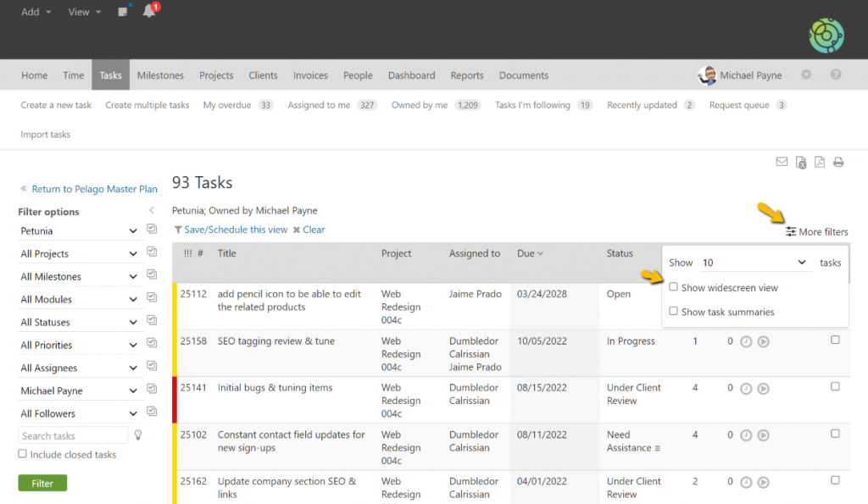
Task: Go to the Milestones tab
Action: tap(160, 75)
